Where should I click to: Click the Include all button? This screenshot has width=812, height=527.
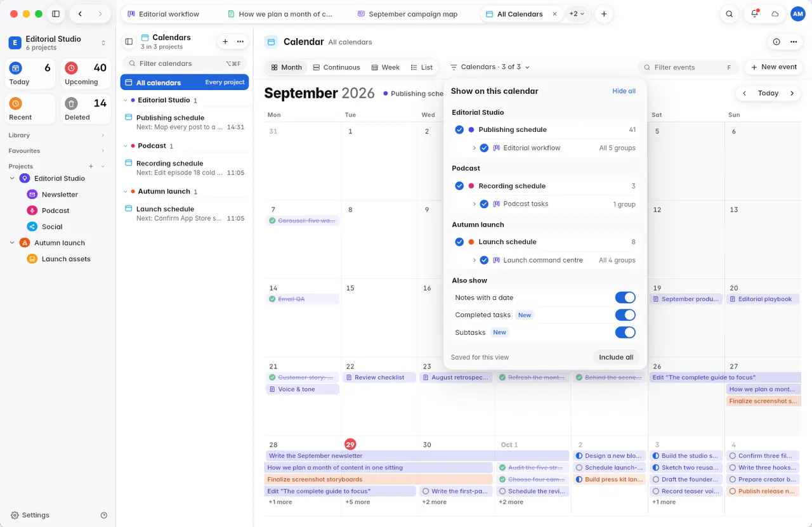pyautogui.click(x=616, y=357)
